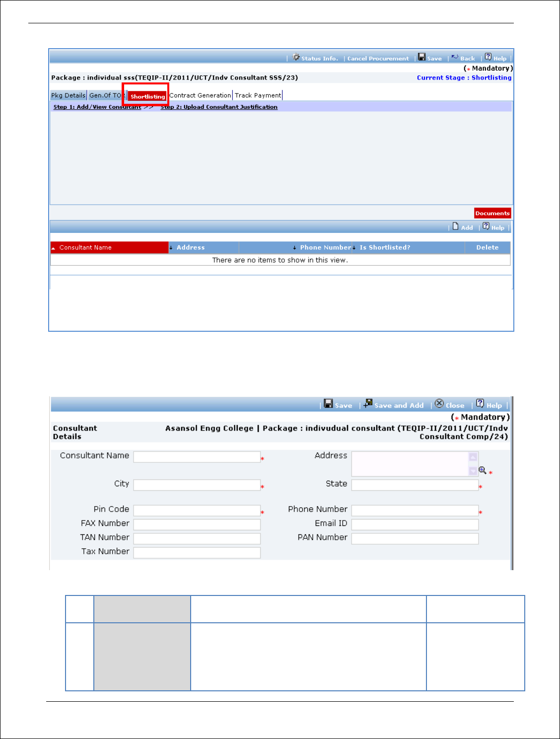
Task: Open Help icon in top toolbar
Action: tap(488, 57)
